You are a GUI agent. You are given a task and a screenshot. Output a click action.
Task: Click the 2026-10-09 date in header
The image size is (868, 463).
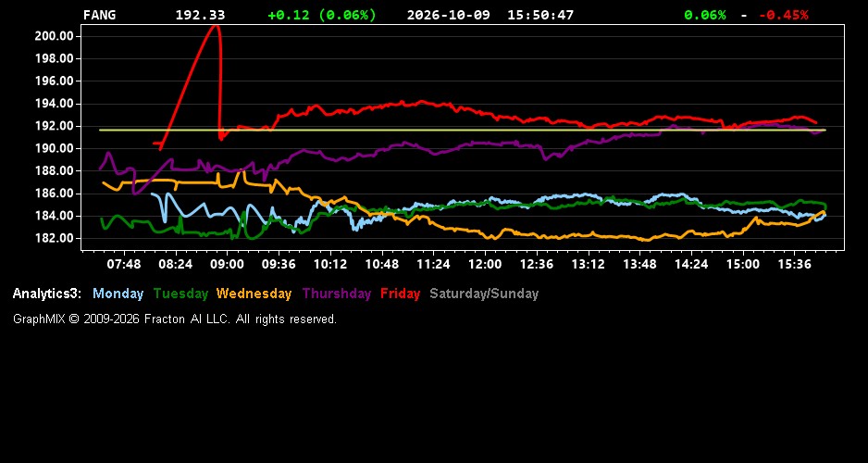pyautogui.click(x=449, y=15)
